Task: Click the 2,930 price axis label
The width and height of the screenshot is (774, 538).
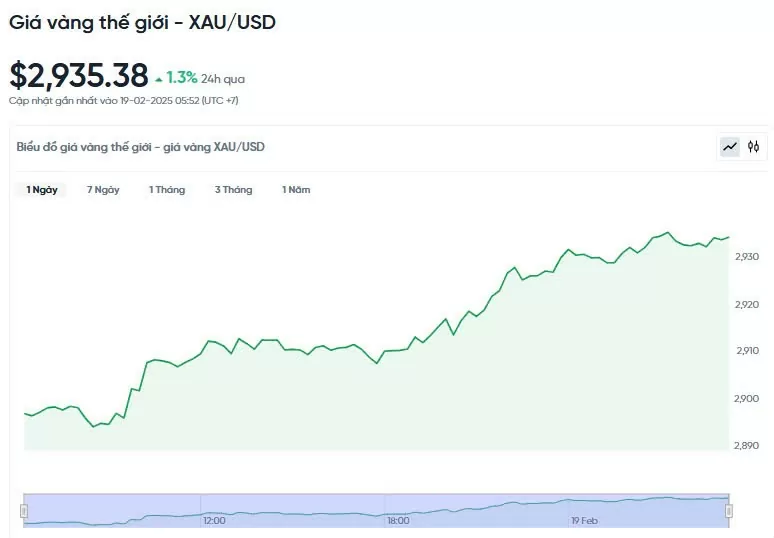Action: coord(747,257)
